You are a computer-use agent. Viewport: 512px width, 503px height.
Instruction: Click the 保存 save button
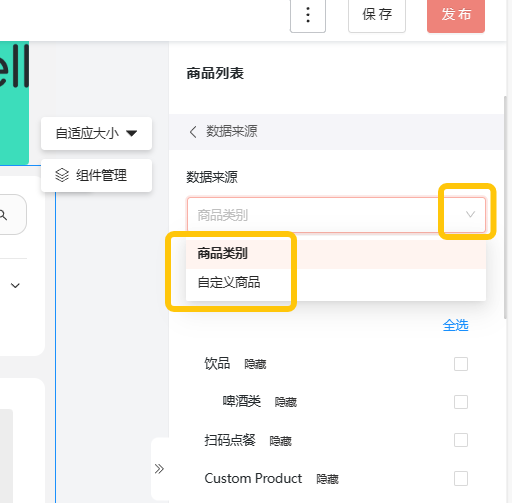tap(377, 15)
